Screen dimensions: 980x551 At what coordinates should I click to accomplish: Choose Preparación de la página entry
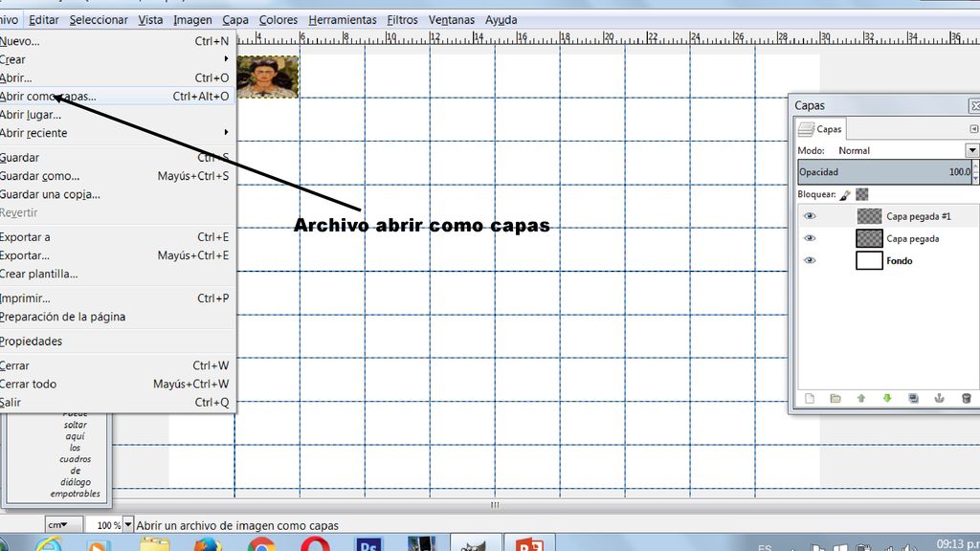[x=116, y=317]
